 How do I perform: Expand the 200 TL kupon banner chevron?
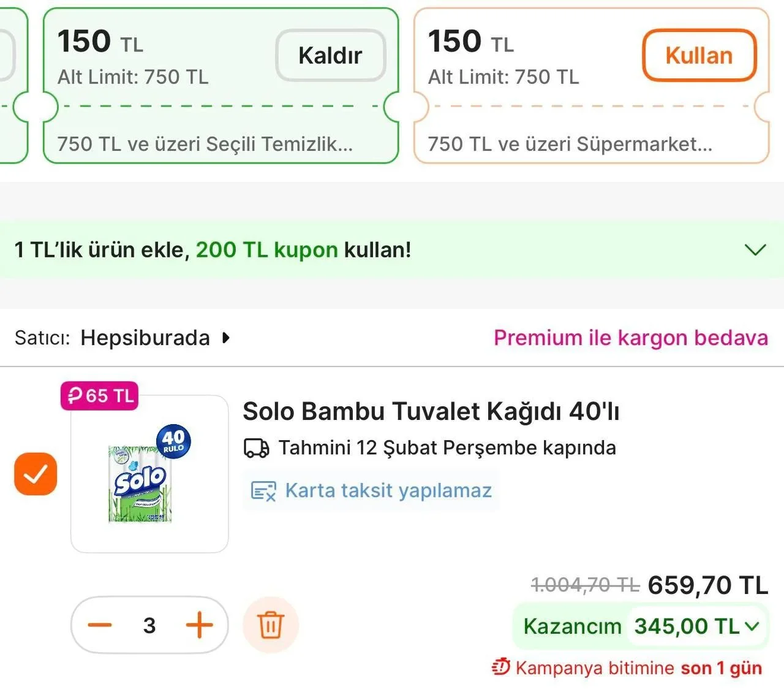pos(755,250)
